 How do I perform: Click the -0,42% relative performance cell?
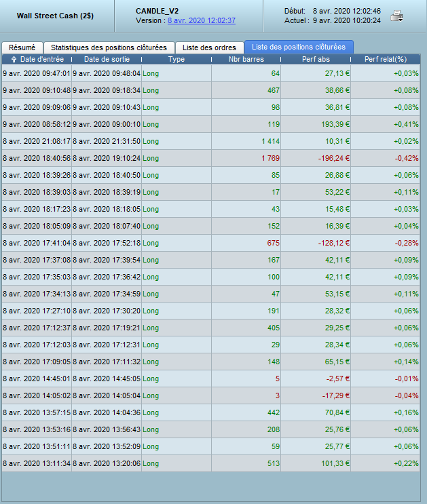386,158
